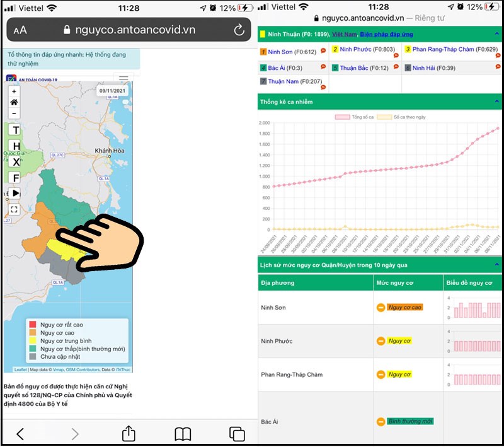The image size is (504, 447).
Task: Open the hamburger menu above the map
Action: point(123,78)
